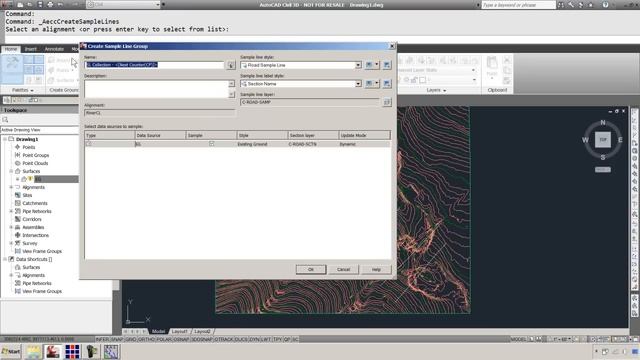This screenshot has width=640, height=360.
Task: Open Sample line label style dropdown
Action: (x=358, y=84)
